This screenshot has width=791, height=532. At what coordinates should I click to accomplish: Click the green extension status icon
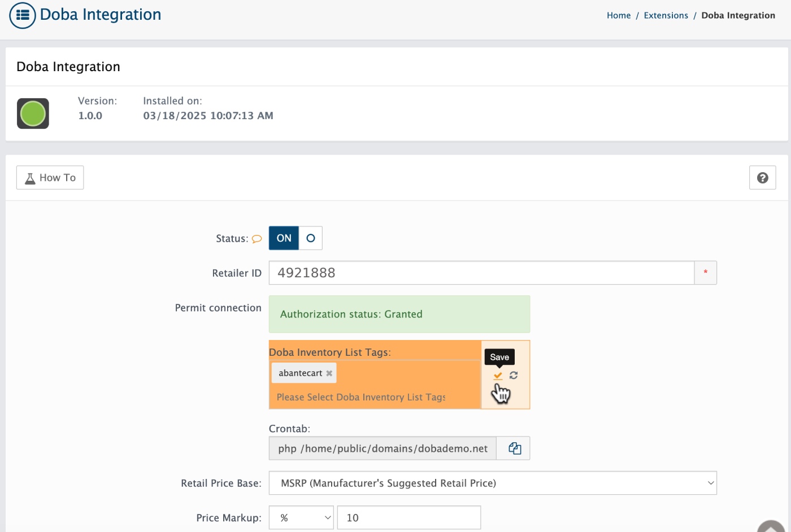click(33, 114)
